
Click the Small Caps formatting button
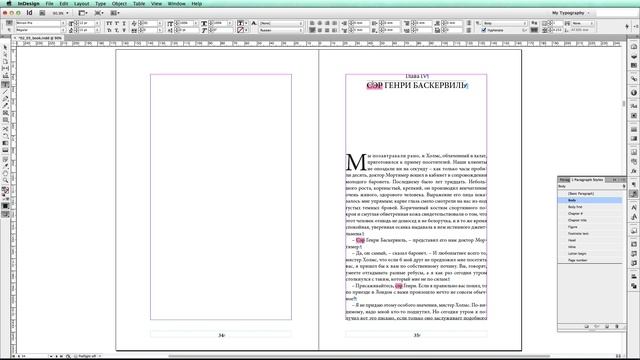point(109,30)
